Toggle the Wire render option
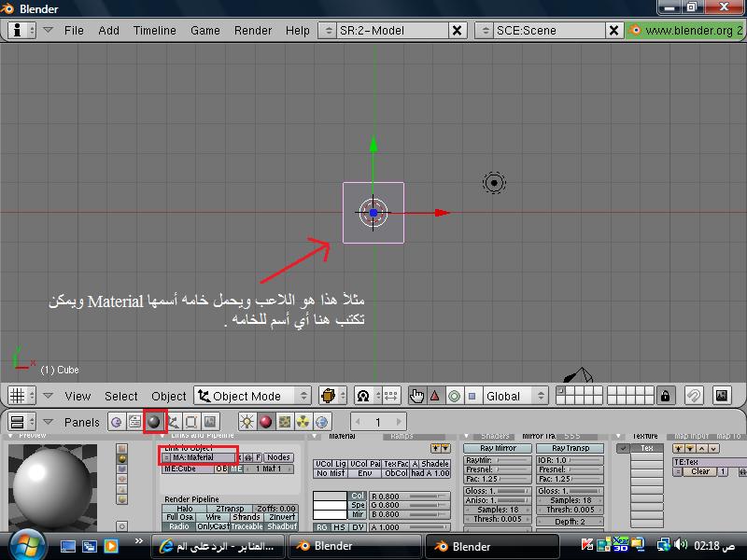The image size is (747, 560). [x=213, y=517]
